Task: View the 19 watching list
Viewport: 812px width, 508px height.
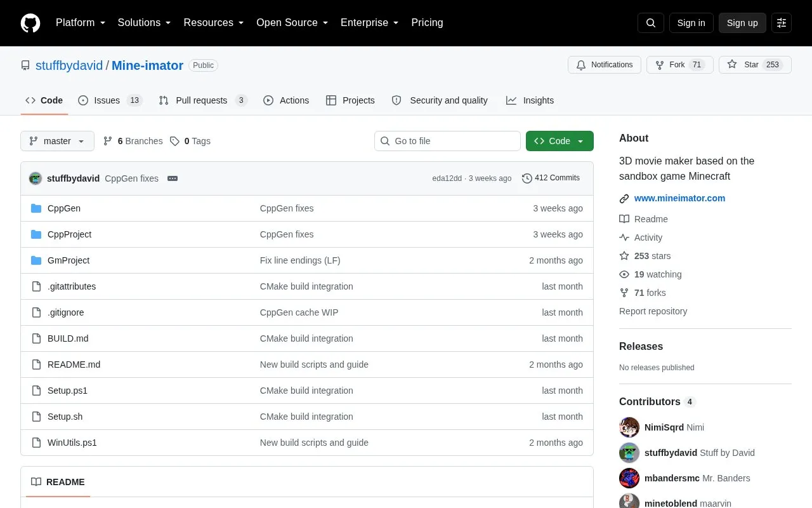Action: tap(650, 274)
